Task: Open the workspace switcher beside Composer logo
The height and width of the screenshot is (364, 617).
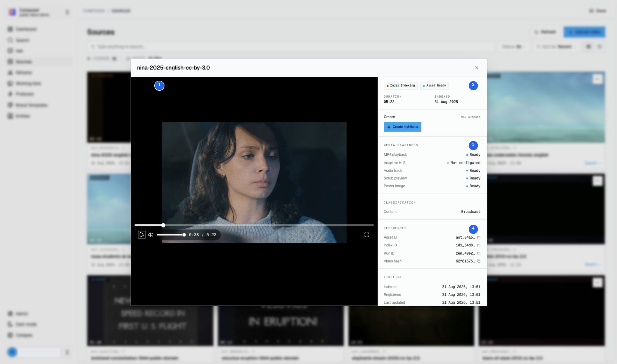Action: 67,12
